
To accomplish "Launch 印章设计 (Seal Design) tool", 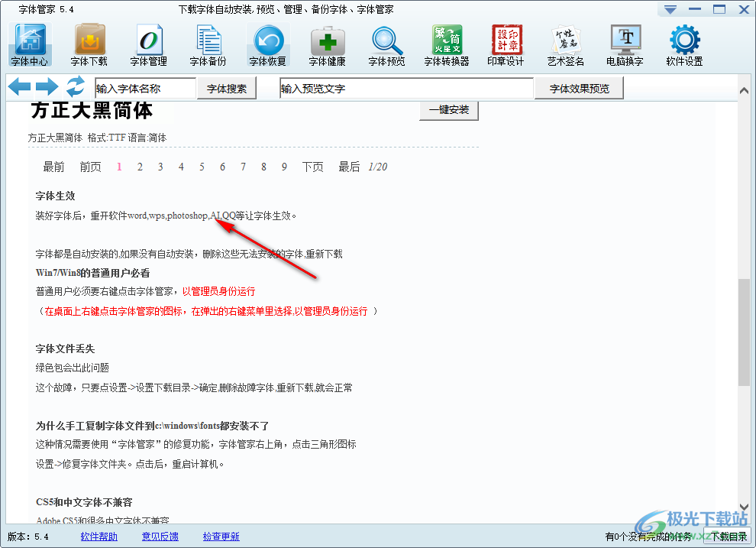I will (x=505, y=44).
